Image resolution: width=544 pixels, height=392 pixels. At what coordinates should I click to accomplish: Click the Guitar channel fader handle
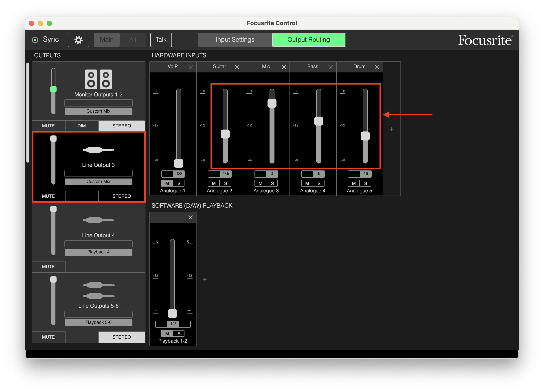tap(225, 134)
